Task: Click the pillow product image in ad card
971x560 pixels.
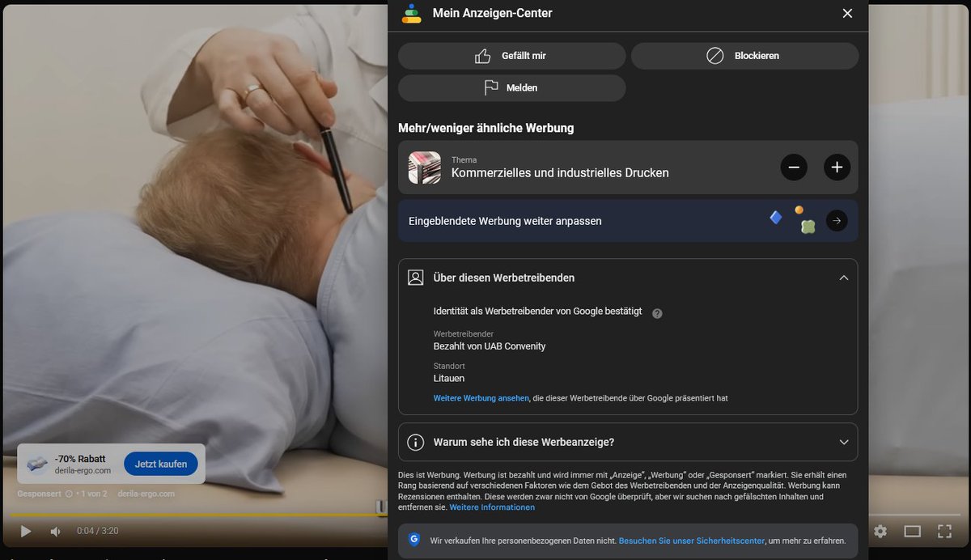Action: 37,464
